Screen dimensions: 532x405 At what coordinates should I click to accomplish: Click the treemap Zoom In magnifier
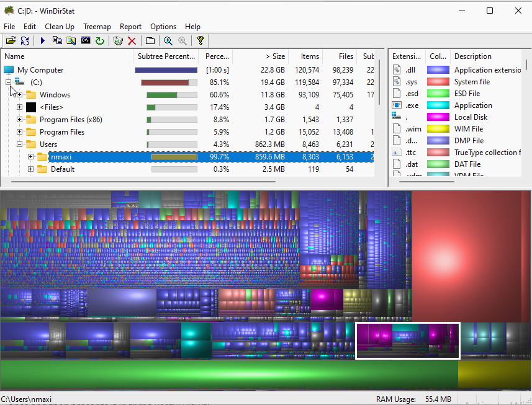(168, 40)
